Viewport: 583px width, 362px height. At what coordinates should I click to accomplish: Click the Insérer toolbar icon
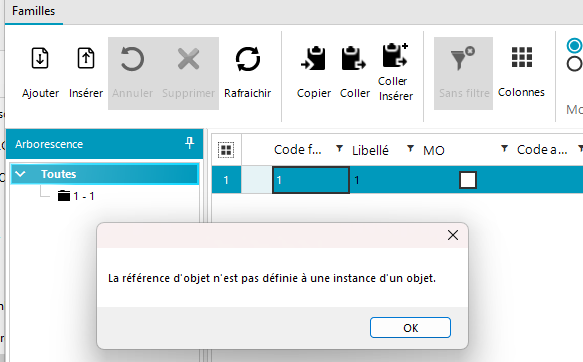point(86,58)
